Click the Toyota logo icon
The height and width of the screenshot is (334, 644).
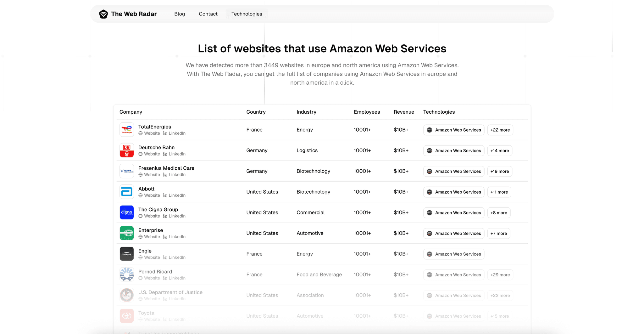[x=127, y=316]
